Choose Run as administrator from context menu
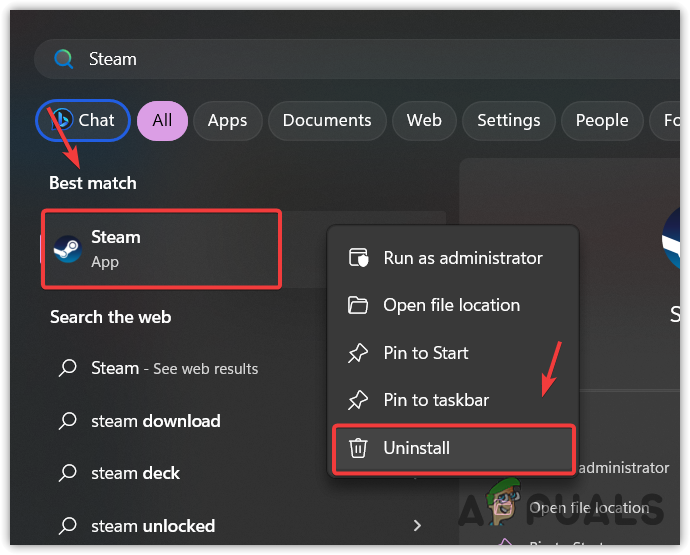This screenshot has width=690, height=555. pyautogui.click(x=453, y=258)
